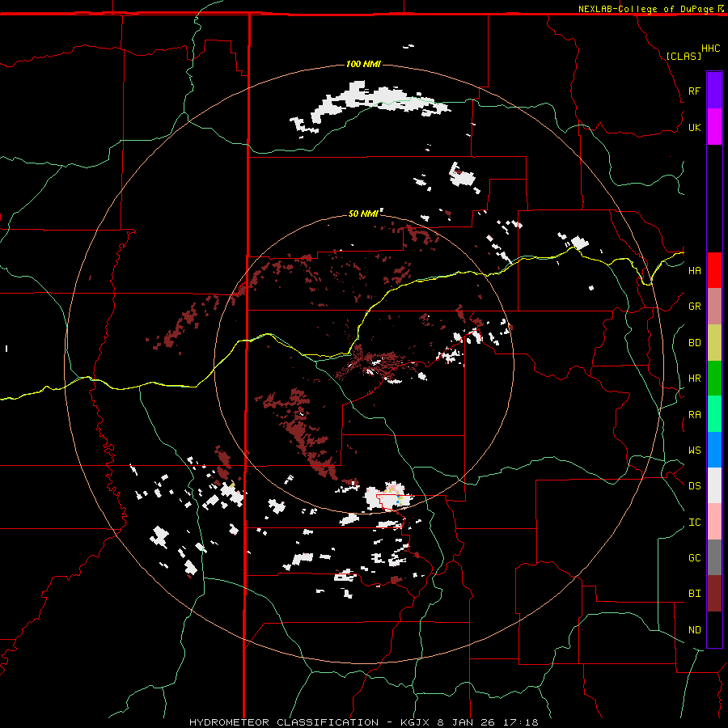The image size is (728, 728).
Task: Click the [CLAS] units label
Action: coord(684,56)
